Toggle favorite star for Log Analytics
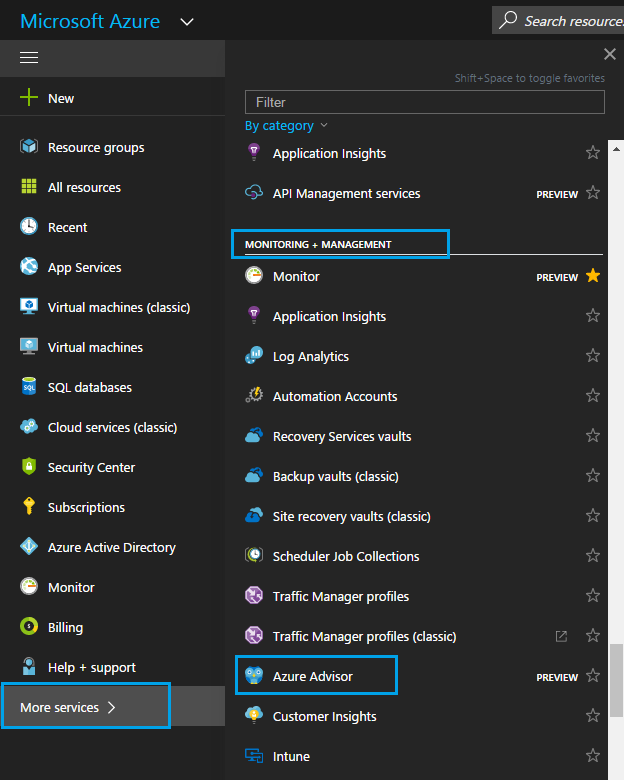 click(x=593, y=356)
